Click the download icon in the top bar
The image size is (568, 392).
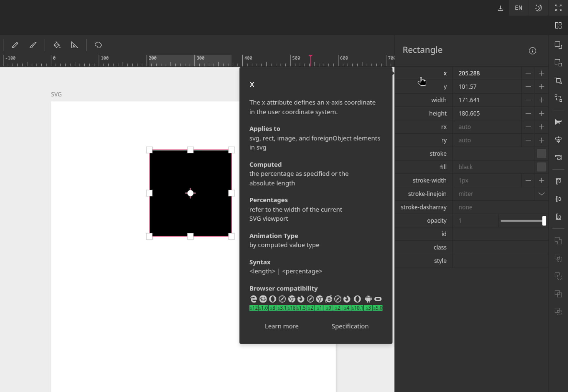pos(500,8)
